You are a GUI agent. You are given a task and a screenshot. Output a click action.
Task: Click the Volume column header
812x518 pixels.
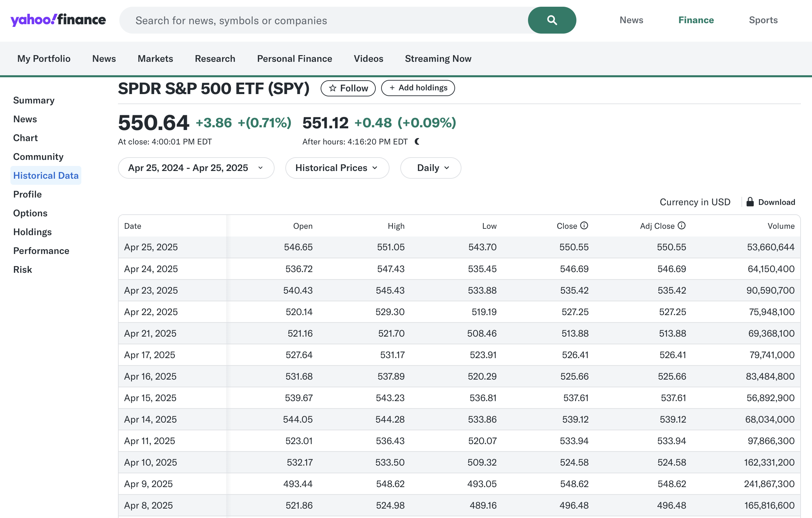click(781, 226)
